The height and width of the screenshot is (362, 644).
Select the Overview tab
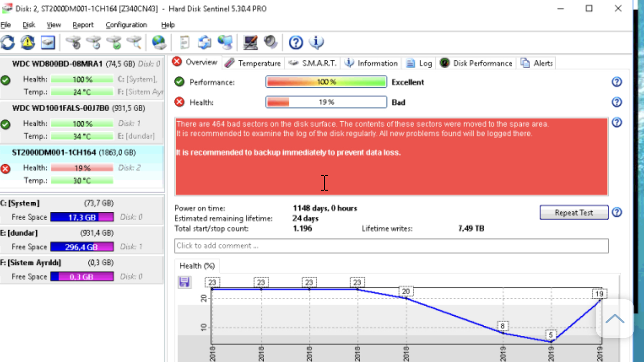[x=196, y=62]
